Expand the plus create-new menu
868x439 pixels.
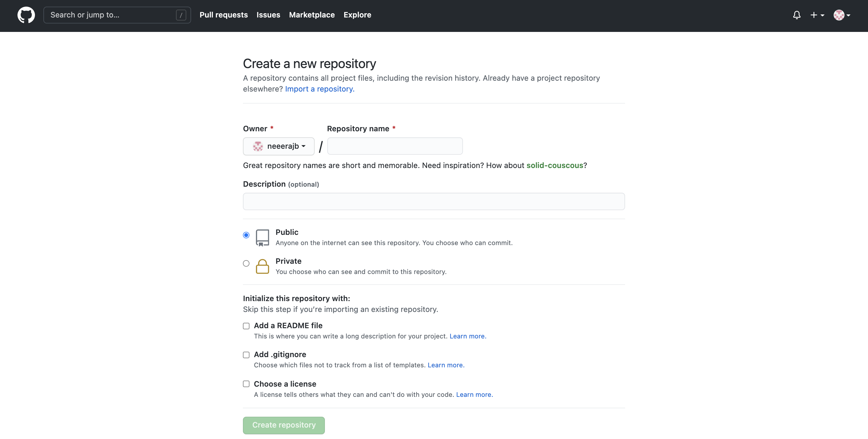[x=817, y=15]
